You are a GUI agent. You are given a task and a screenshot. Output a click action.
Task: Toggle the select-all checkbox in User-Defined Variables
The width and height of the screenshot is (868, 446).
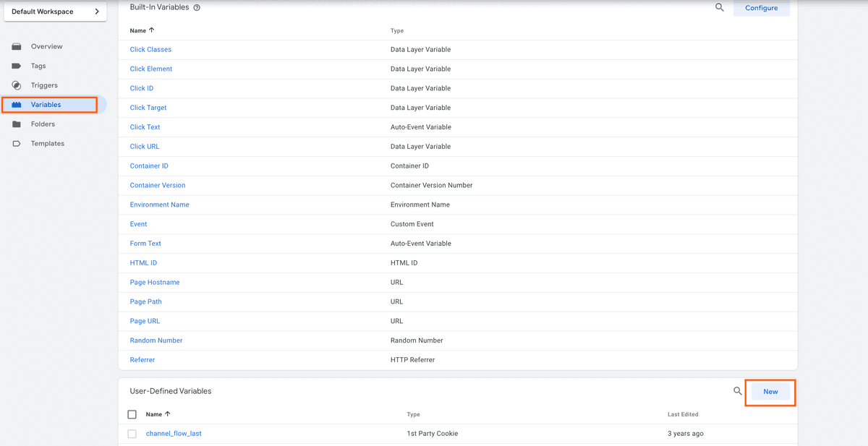click(x=132, y=414)
